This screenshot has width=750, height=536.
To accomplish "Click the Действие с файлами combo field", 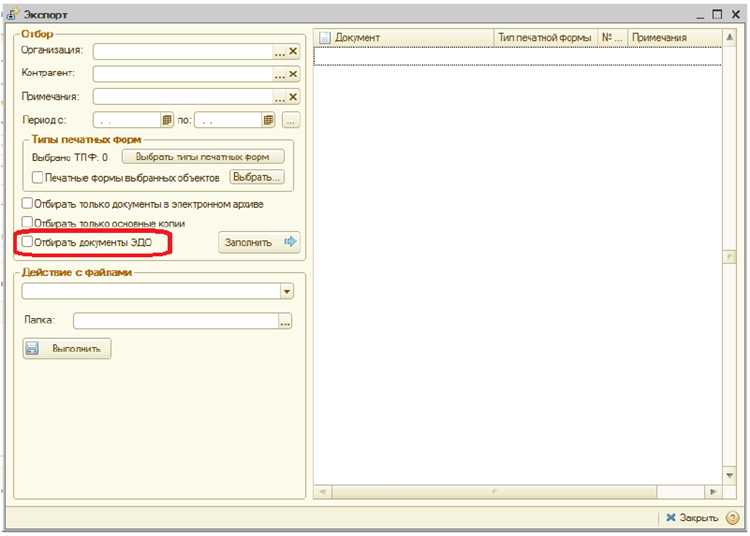I will [x=151, y=291].
